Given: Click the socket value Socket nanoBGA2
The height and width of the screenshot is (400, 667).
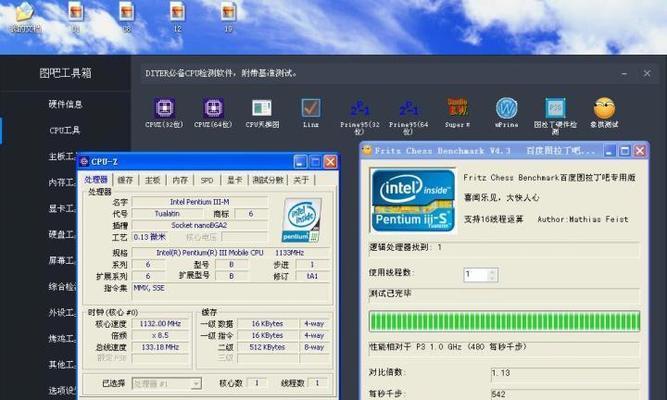Looking at the screenshot, I should point(200,225).
